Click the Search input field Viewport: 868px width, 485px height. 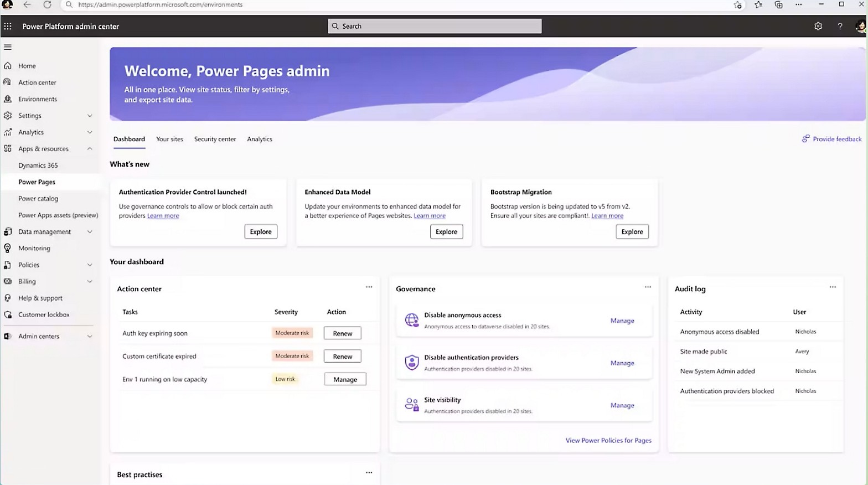coord(435,26)
